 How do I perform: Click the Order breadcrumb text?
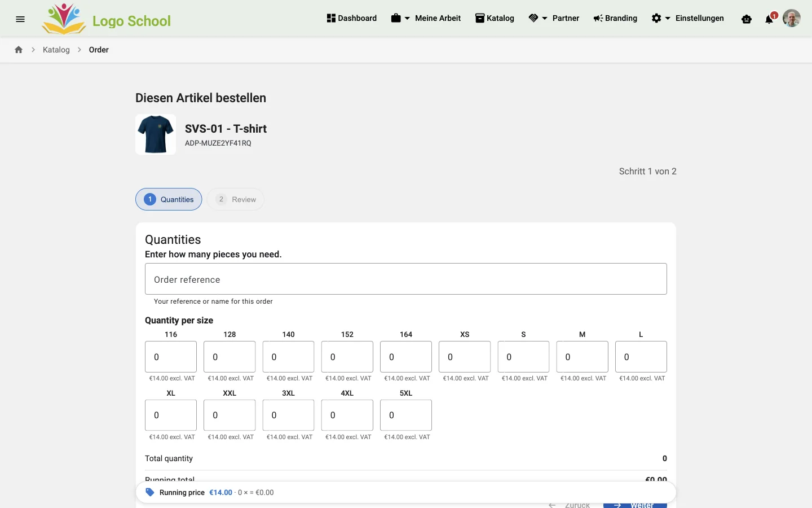tap(99, 50)
